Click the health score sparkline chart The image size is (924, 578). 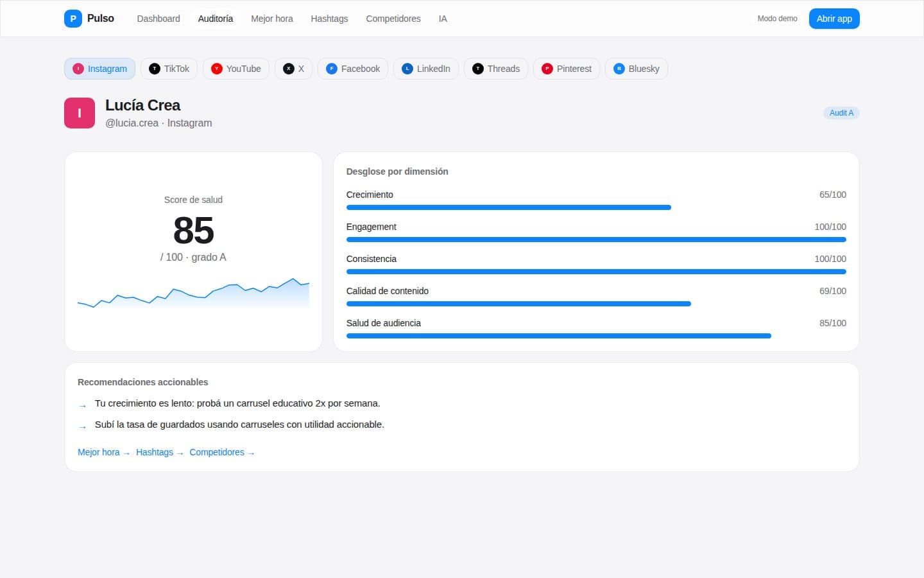pos(193,293)
